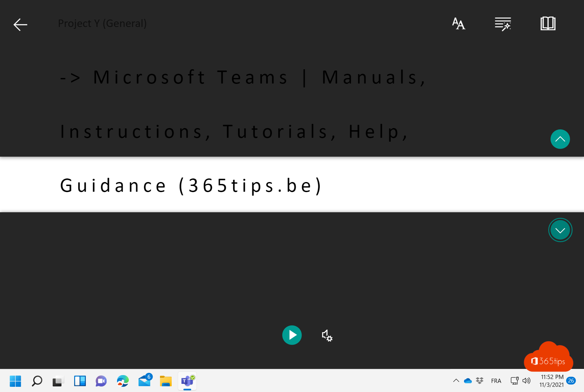Show hidden system tray icons
Screen dimensions: 584x392
[x=456, y=381]
